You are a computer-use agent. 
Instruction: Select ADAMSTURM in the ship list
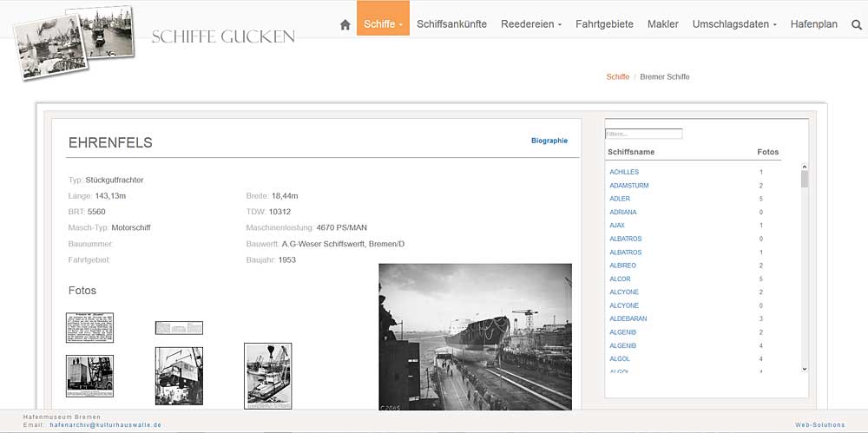[628, 186]
